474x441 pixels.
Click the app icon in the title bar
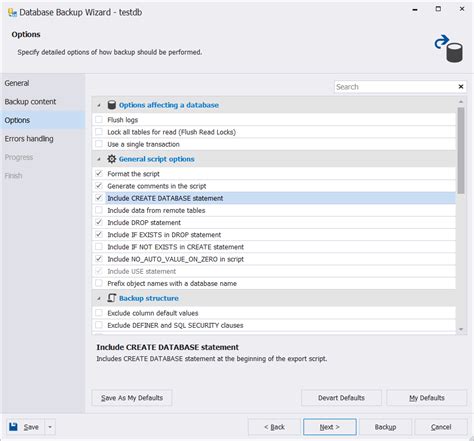[x=12, y=12]
